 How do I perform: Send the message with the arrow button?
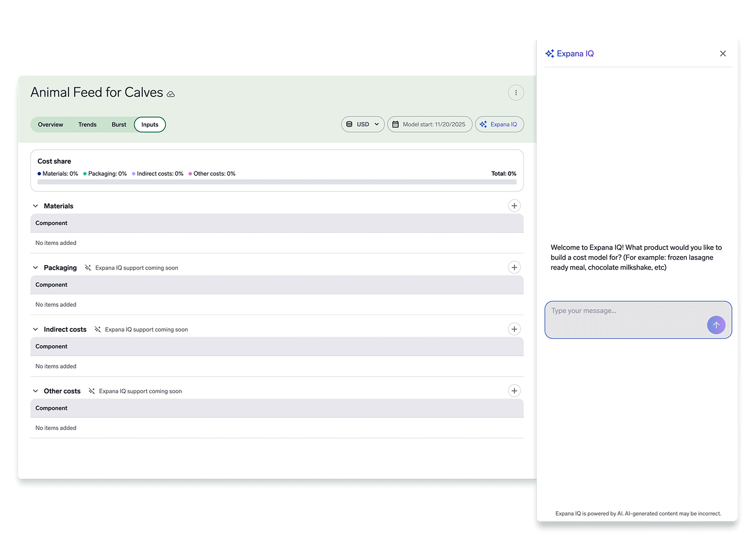[716, 325]
